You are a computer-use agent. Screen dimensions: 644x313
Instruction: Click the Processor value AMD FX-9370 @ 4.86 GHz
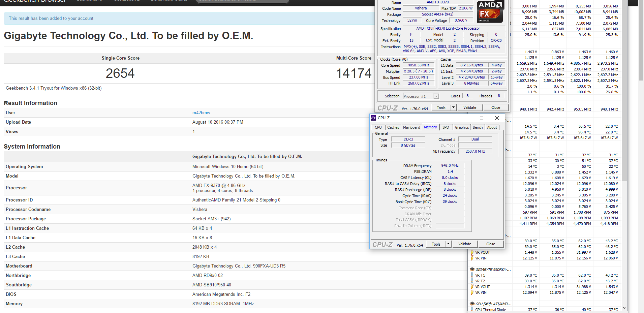[x=219, y=185]
